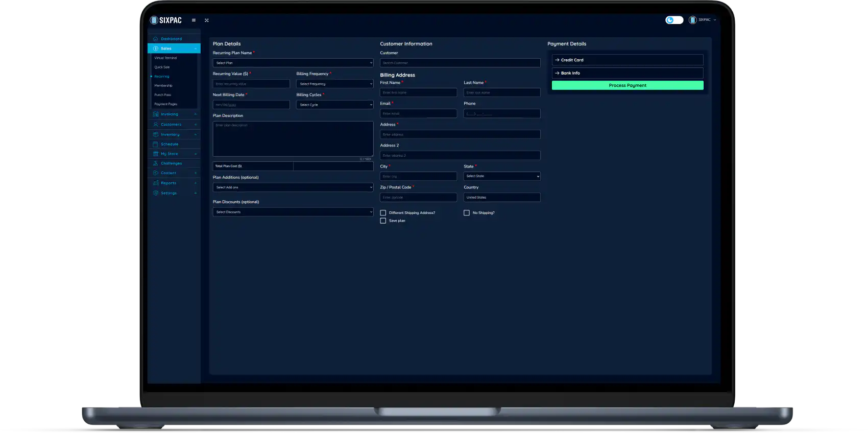Open Virtual Terminal in Sales submenu
This screenshot has width=868, height=433.
click(x=165, y=58)
